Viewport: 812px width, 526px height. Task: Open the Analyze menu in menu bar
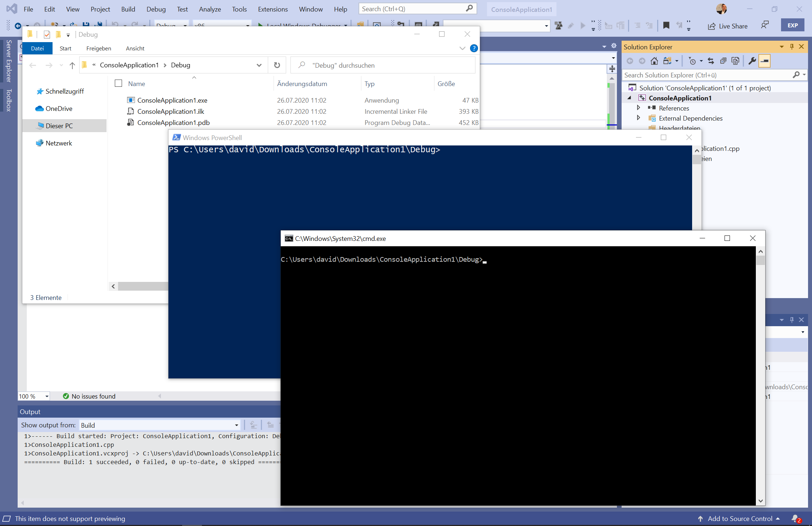[209, 8]
